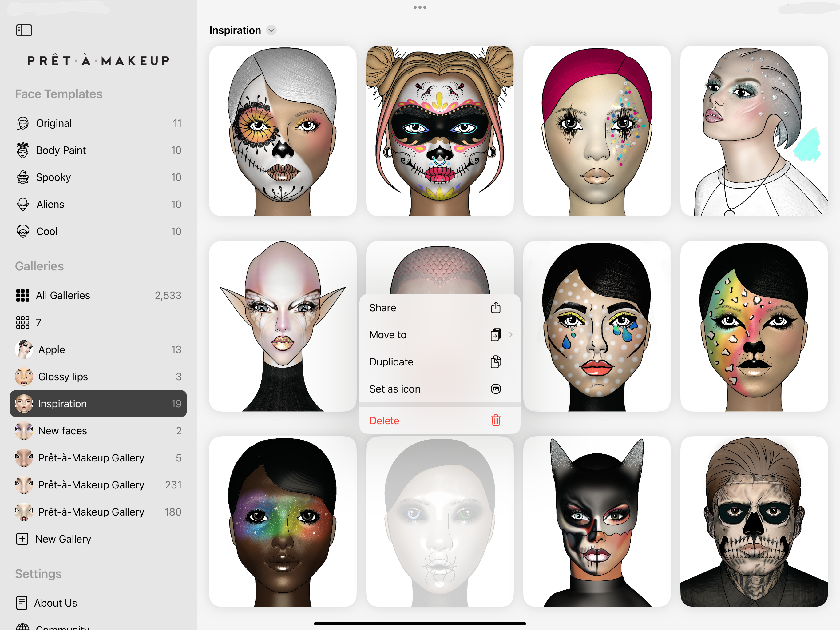Choose Duplicate from the context menu
Image resolution: width=840 pixels, height=630 pixels.
[x=391, y=362]
